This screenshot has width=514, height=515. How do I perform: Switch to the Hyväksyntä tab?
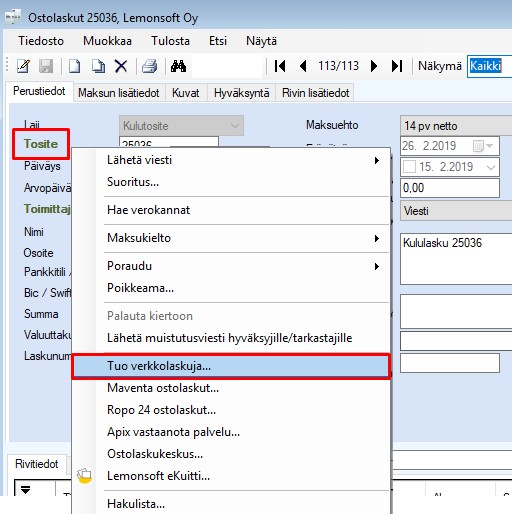(x=241, y=93)
